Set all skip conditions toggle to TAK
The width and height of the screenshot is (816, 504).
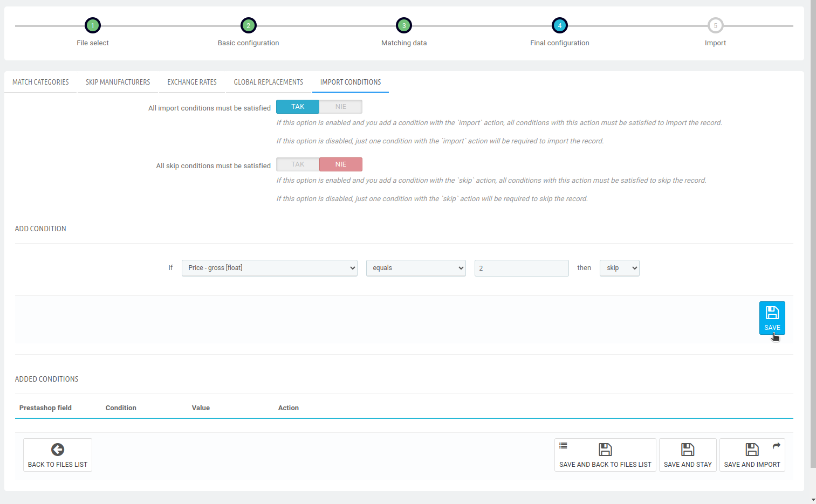pos(298,164)
